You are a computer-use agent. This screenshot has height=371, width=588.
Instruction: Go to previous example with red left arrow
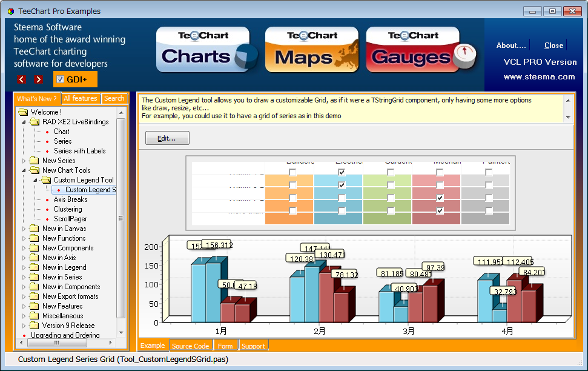pos(21,79)
